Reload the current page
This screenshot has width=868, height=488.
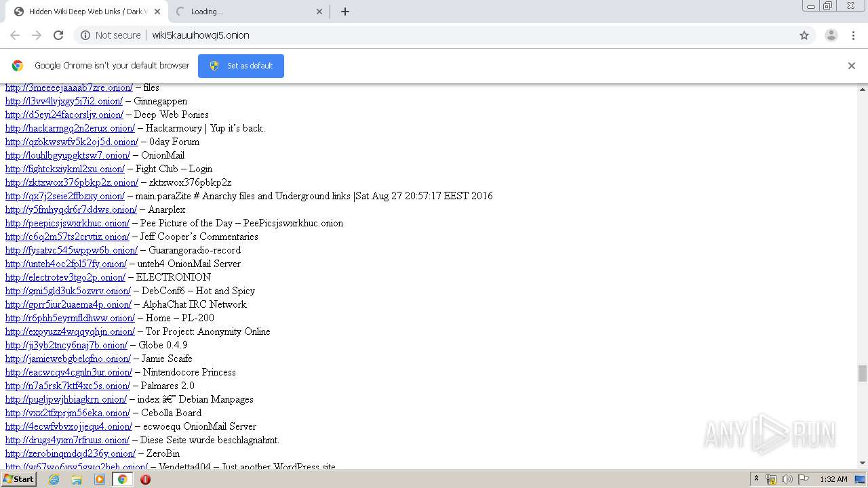coord(58,35)
